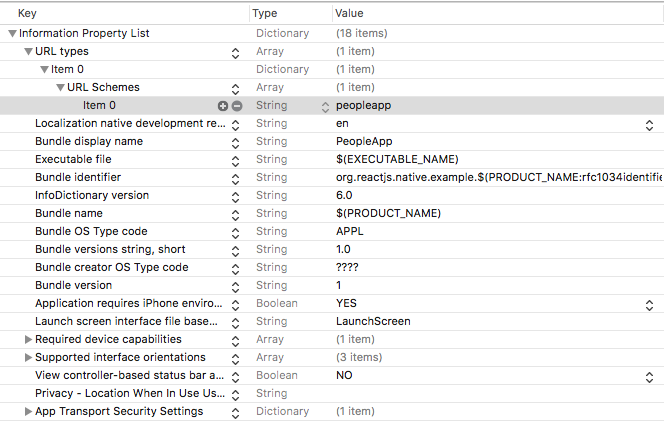This screenshot has height=425, width=664.
Task: Open value popup for Application requires iPhone environment
Action: click(x=649, y=304)
